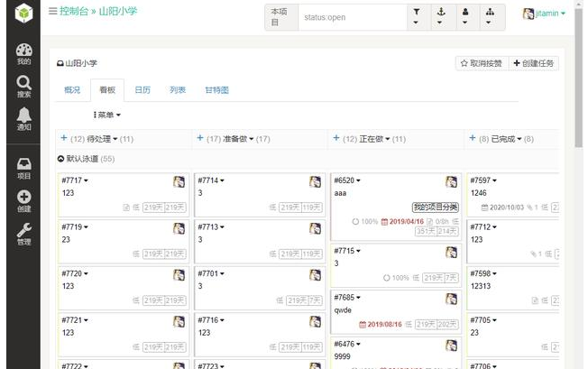Toggle 取消按赞 star button
The image size is (588, 369).
click(481, 63)
